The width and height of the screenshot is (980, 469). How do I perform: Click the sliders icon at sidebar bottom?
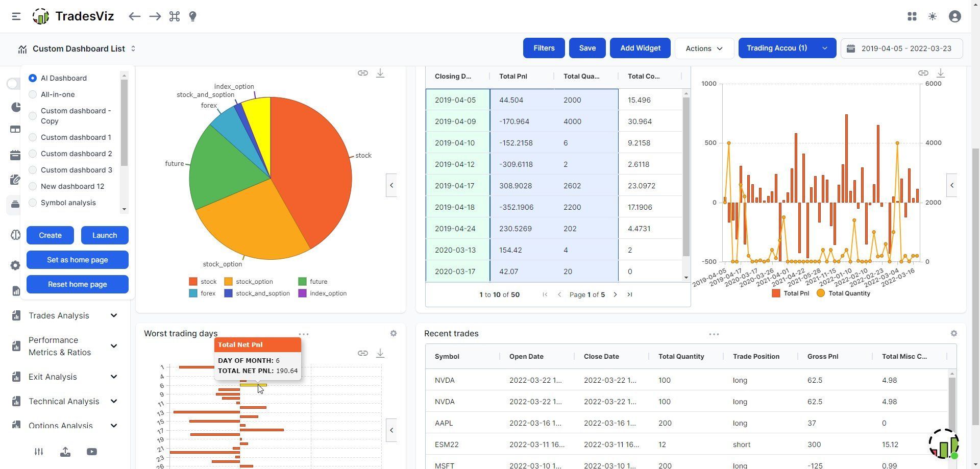(x=39, y=452)
